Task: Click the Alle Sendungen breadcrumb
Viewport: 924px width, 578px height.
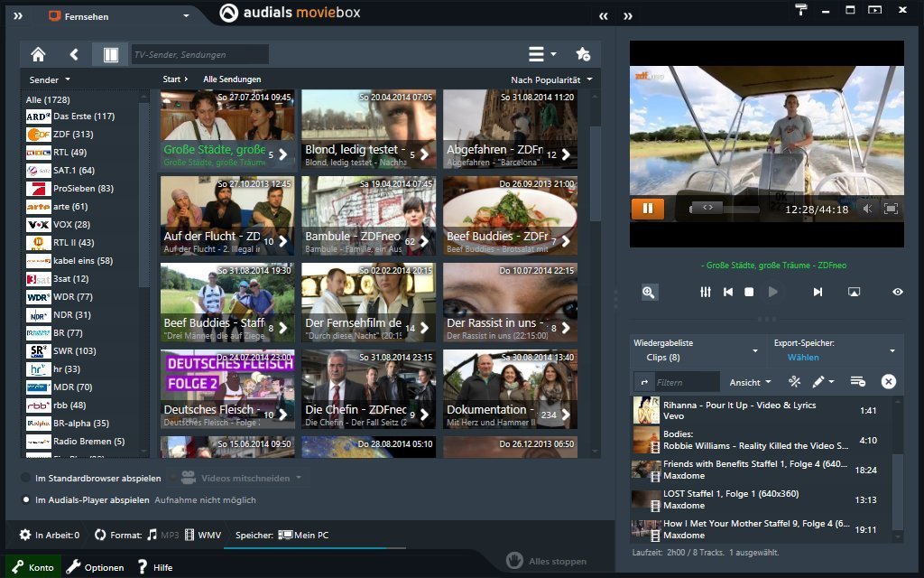Action: (232, 79)
